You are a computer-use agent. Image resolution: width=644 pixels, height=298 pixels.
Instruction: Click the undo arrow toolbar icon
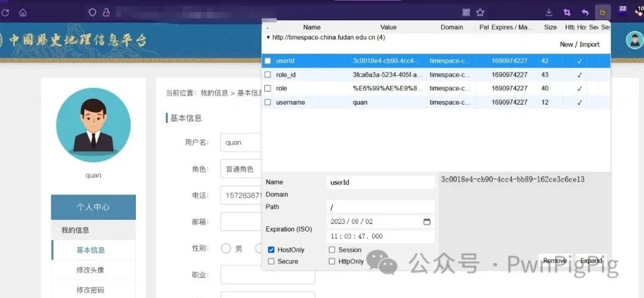[x=586, y=13]
